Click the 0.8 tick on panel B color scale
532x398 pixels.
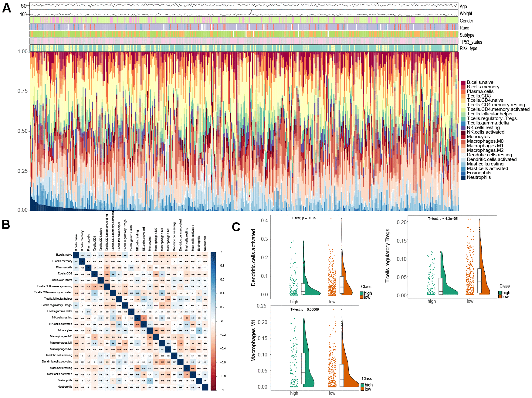[x=222, y=266]
